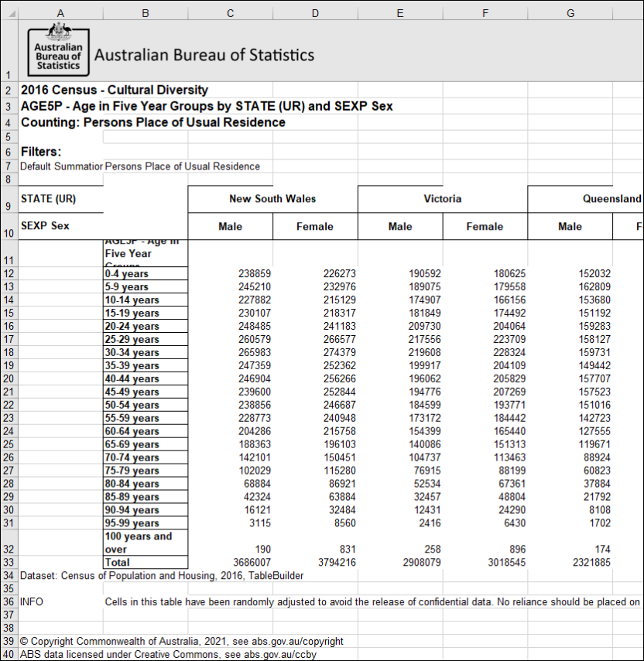Viewport: 644px width, 661px height.
Task: Click the 'Queensland' header cell
Action: pyautogui.click(x=586, y=199)
